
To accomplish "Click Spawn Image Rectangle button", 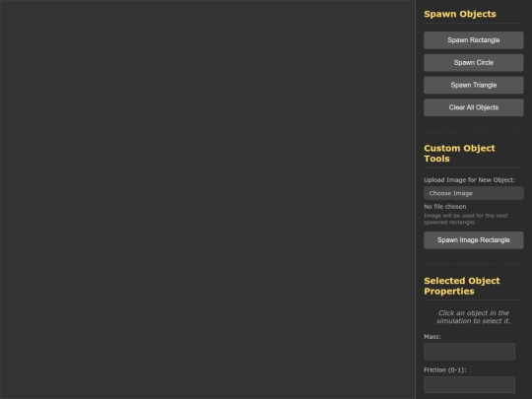I will 473,240.
